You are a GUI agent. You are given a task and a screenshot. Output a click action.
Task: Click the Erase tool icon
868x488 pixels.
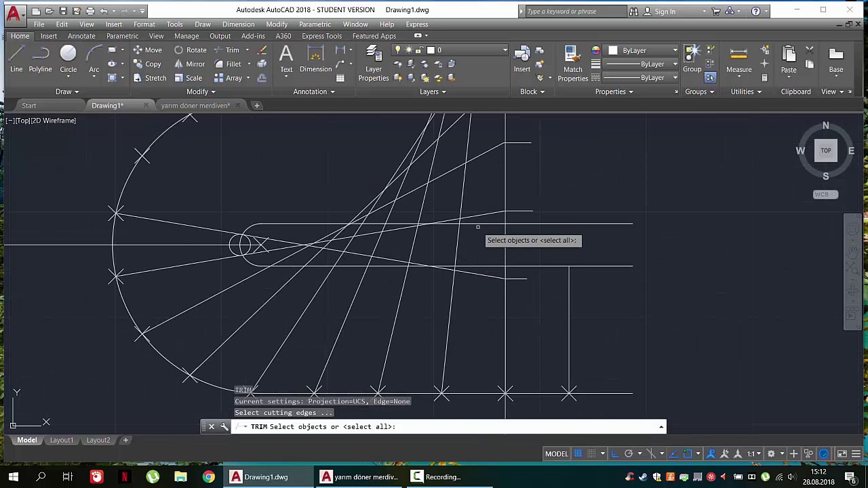click(x=262, y=50)
